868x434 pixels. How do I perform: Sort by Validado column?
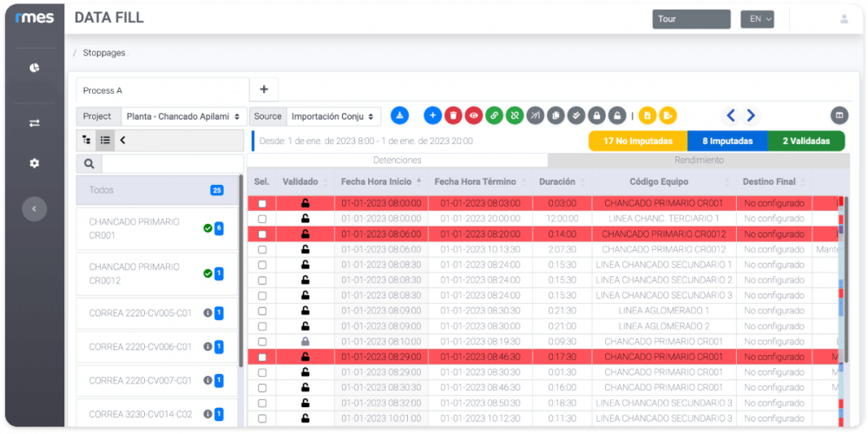coord(305,181)
